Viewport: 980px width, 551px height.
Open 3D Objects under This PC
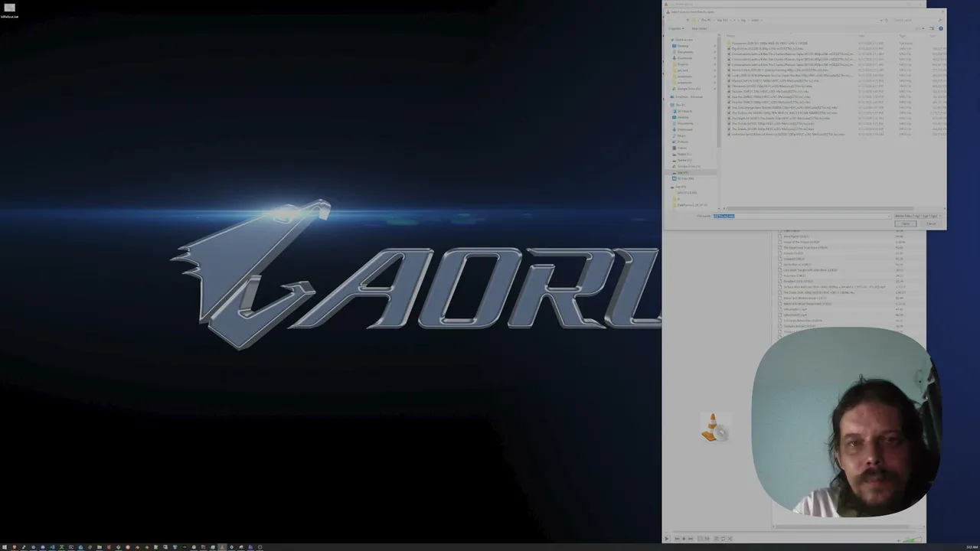click(684, 111)
